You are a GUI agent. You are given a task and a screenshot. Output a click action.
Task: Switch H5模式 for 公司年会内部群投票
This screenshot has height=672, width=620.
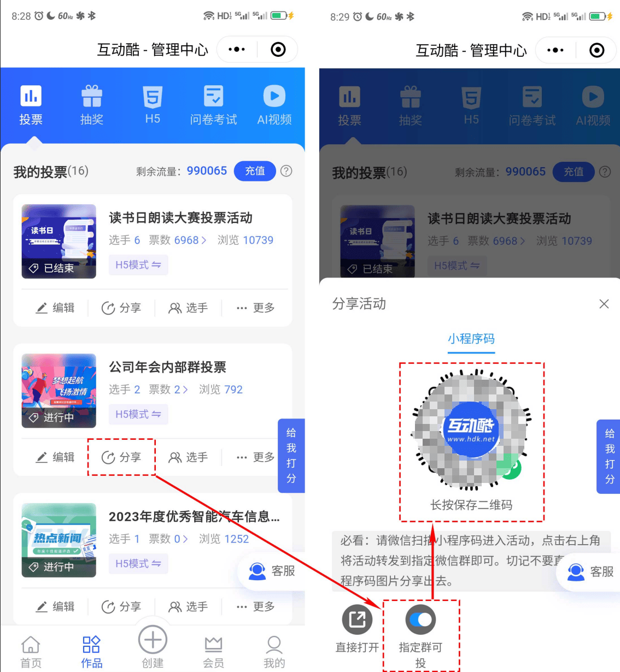click(138, 414)
